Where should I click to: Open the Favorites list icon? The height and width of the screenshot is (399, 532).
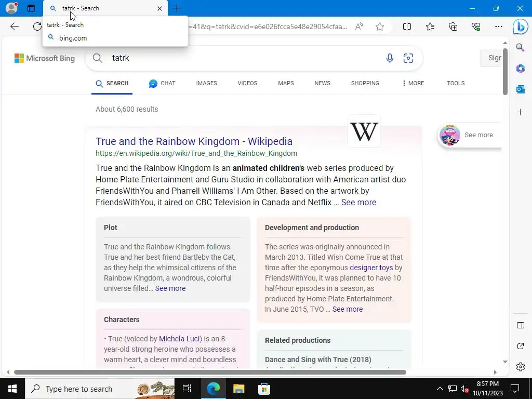pos(430,26)
